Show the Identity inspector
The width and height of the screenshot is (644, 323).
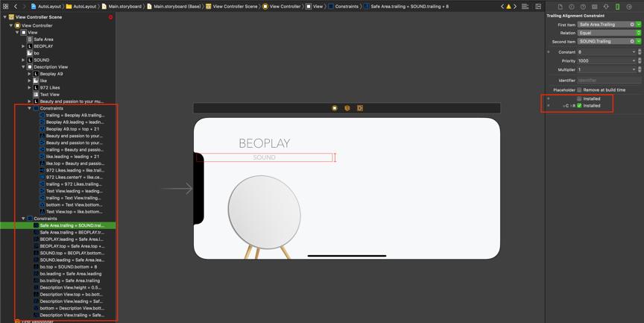click(594, 7)
